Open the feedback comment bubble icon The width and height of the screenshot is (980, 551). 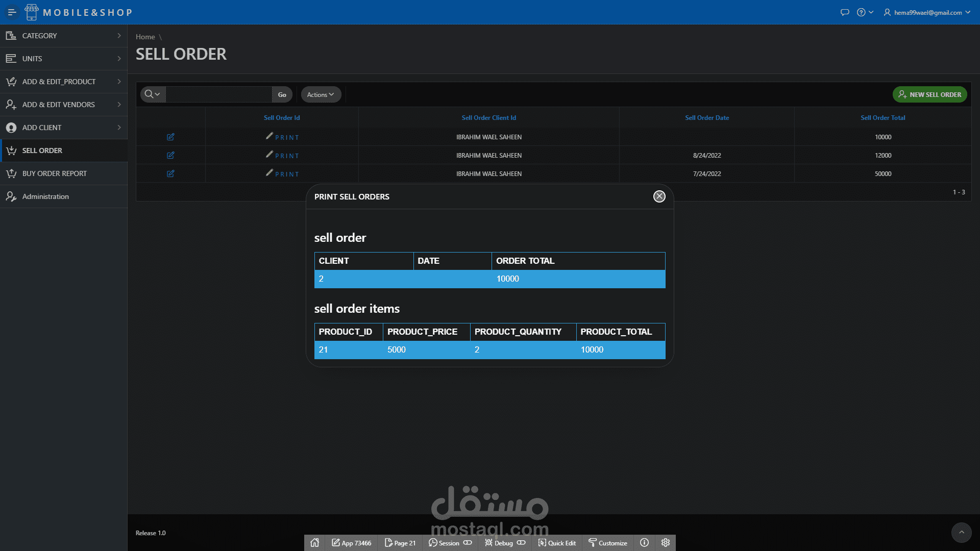point(845,12)
